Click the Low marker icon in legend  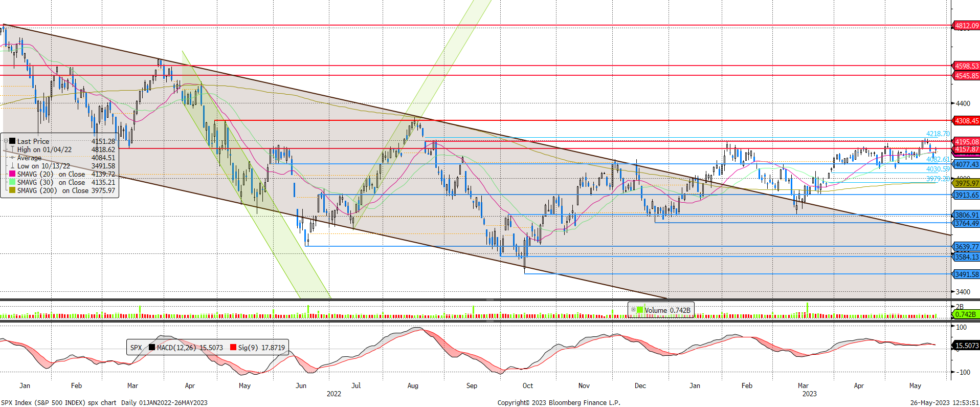coord(12,165)
